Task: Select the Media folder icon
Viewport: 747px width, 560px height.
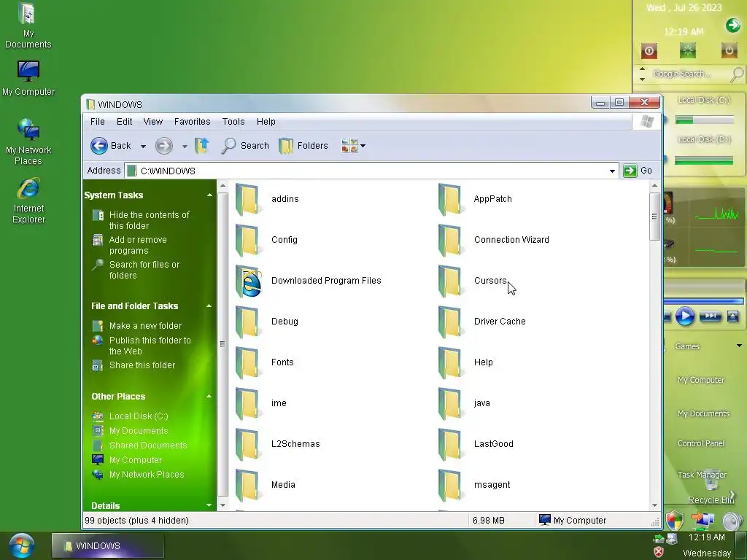Action: pyautogui.click(x=247, y=486)
